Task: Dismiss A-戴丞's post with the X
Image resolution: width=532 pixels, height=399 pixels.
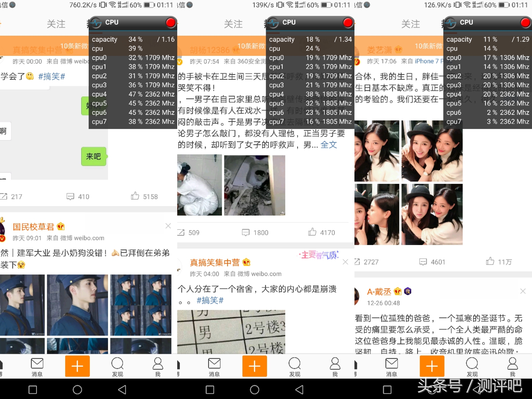Action: tap(523, 291)
